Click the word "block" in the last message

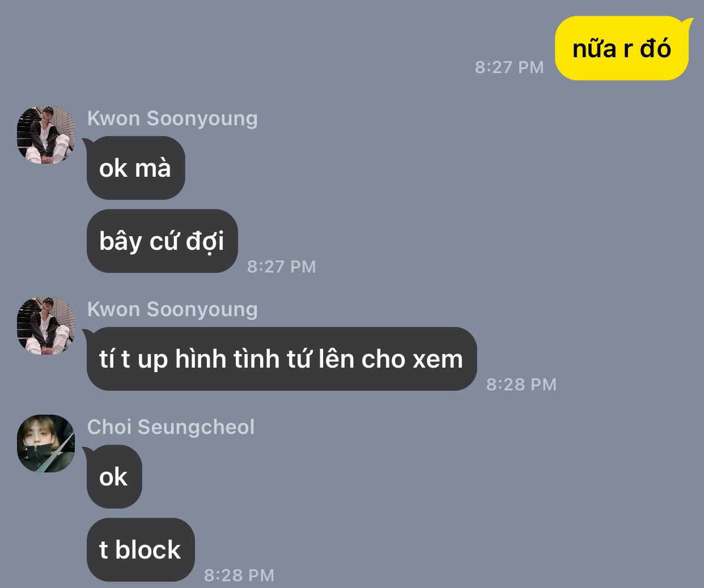coord(148,549)
